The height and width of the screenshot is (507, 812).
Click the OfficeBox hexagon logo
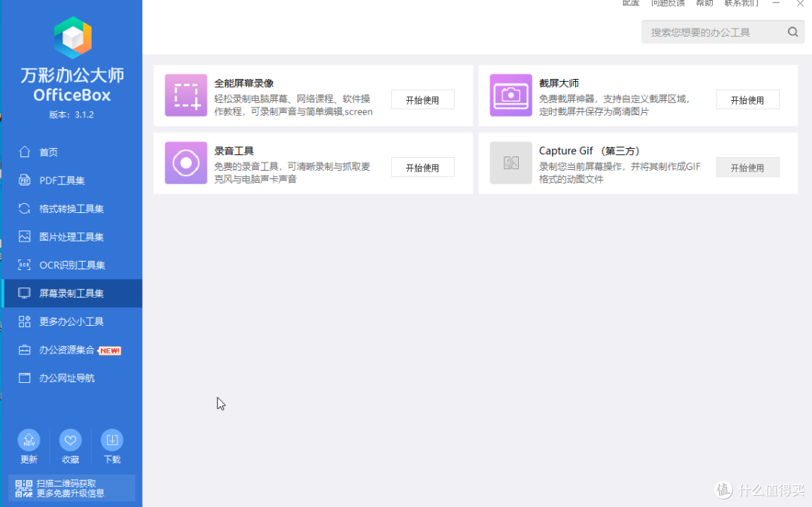pyautogui.click(x=72, y=38)
